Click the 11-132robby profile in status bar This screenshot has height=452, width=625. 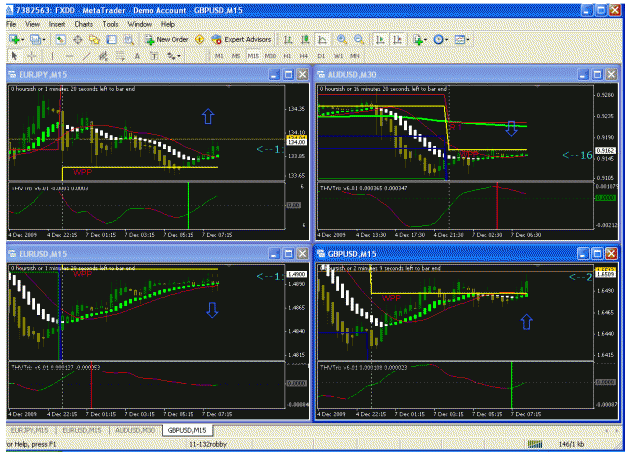[x=208, y=444]
